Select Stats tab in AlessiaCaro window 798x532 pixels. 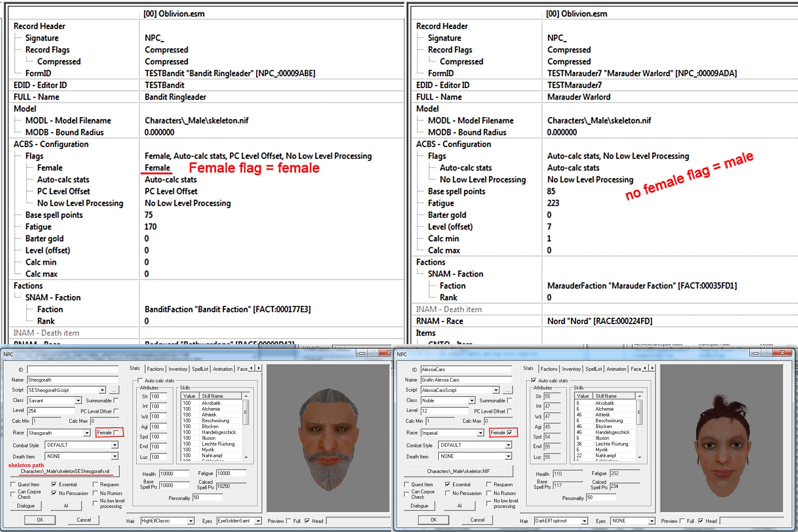pos(528,368)
